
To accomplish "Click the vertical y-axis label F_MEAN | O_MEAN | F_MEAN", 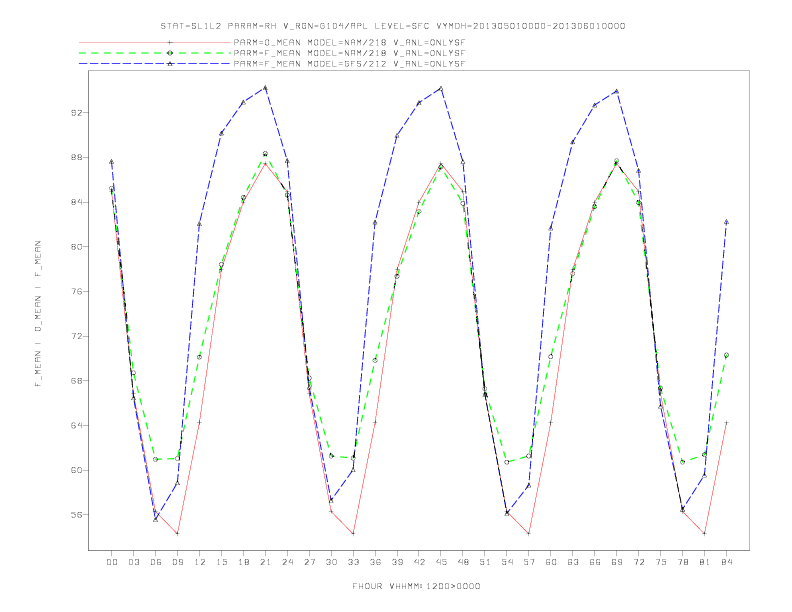I will tap(38, 314).
